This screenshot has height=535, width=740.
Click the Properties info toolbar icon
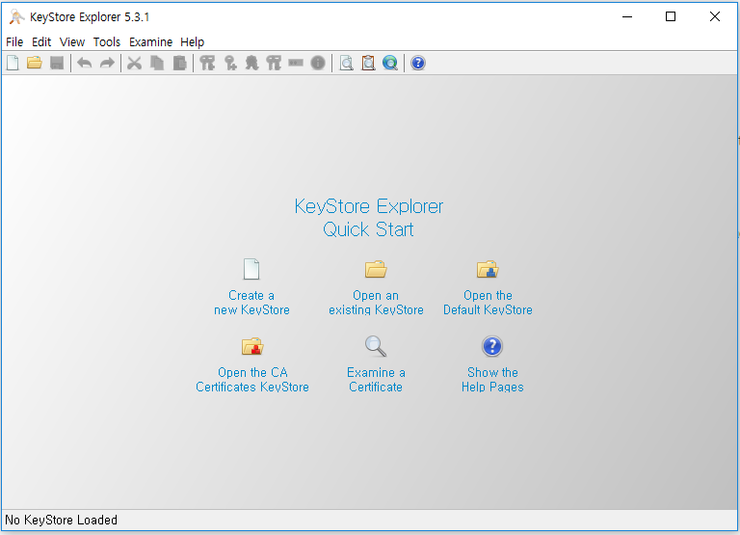pyautogui.click(x=318, y=63)
